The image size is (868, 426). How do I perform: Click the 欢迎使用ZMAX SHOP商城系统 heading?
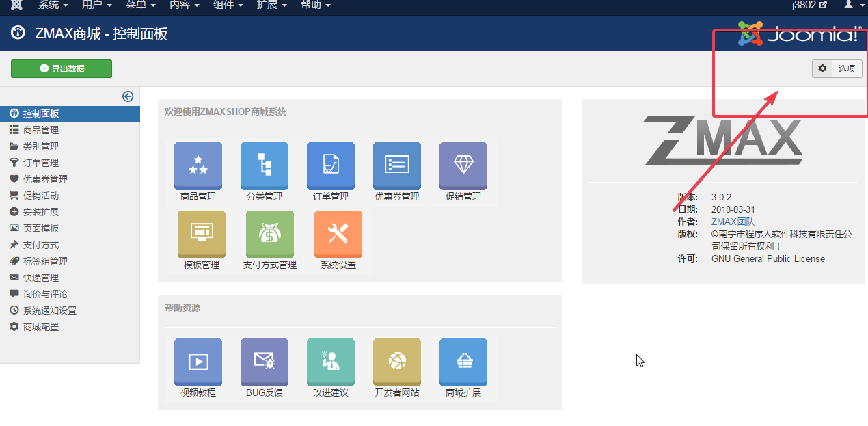tap(226, 111)
